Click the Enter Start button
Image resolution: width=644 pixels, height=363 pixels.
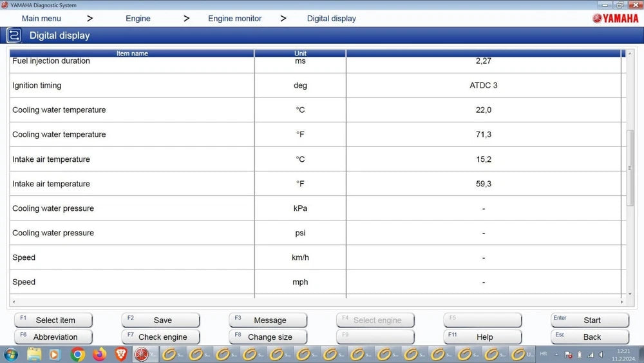(590, 320)
